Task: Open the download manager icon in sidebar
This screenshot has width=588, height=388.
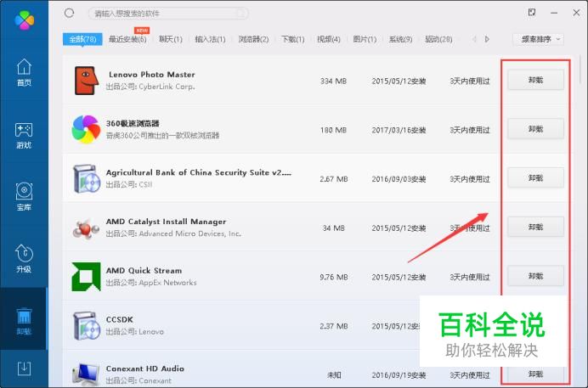Action: (x=24, y=368)
